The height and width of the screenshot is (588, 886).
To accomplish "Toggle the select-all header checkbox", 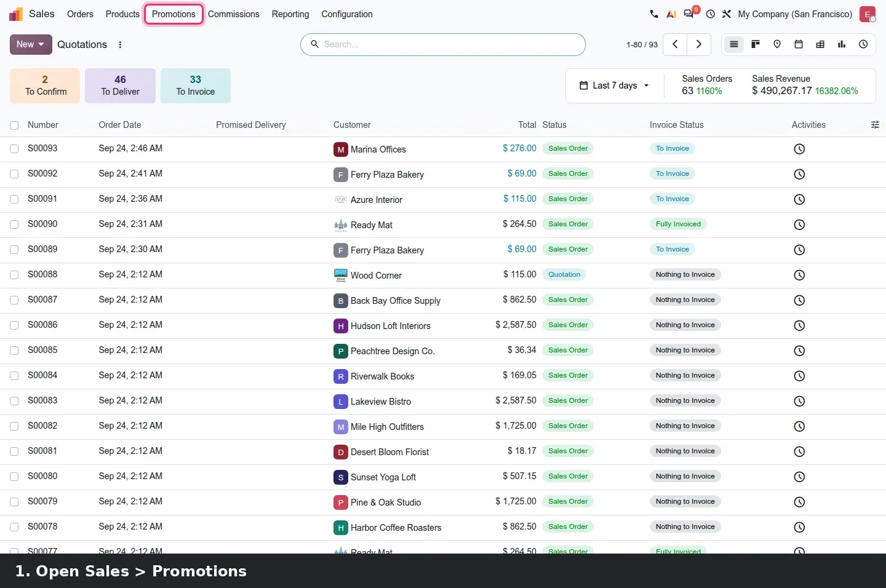I will click(x=14, y=125).
